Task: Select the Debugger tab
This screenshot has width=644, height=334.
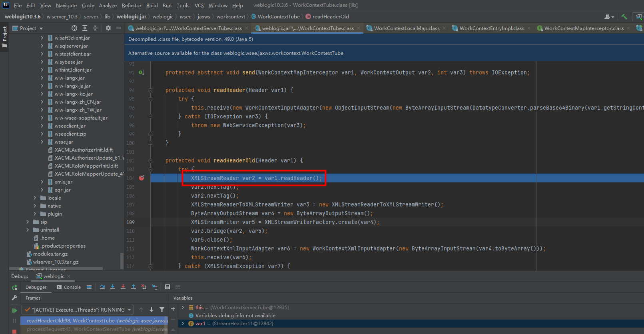Action: tap(36, 287)
